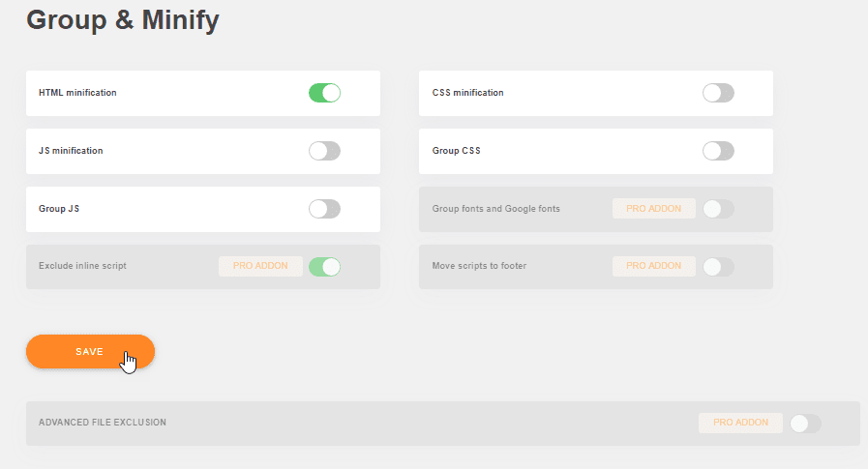Click PRO ADDON badge in Advanced File Exclusion
The height and width of the screenshot is (469, 868).
[740, 423]
